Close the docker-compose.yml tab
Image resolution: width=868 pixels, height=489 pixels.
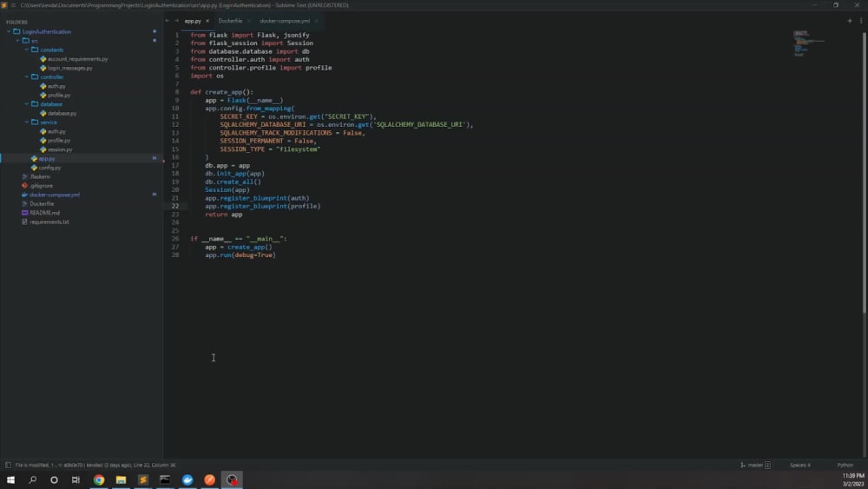[316, 21]
